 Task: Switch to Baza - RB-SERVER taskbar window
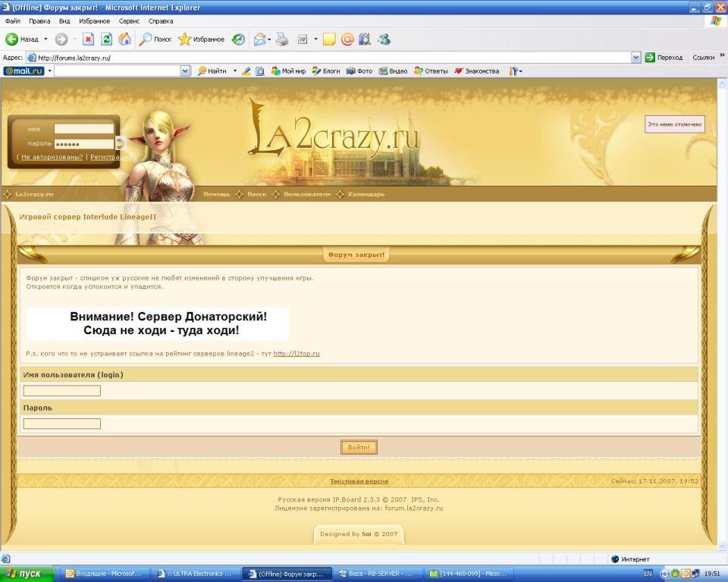[x=378, y=574]
